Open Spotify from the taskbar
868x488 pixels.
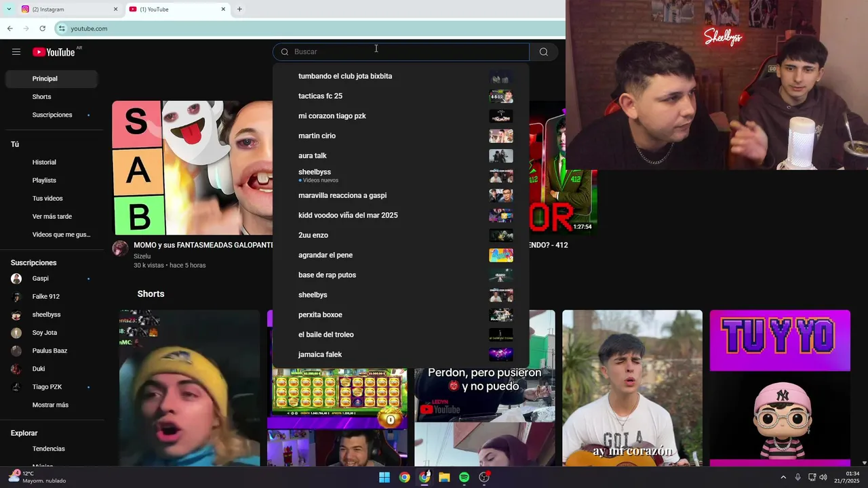click(x=464, y=477)
